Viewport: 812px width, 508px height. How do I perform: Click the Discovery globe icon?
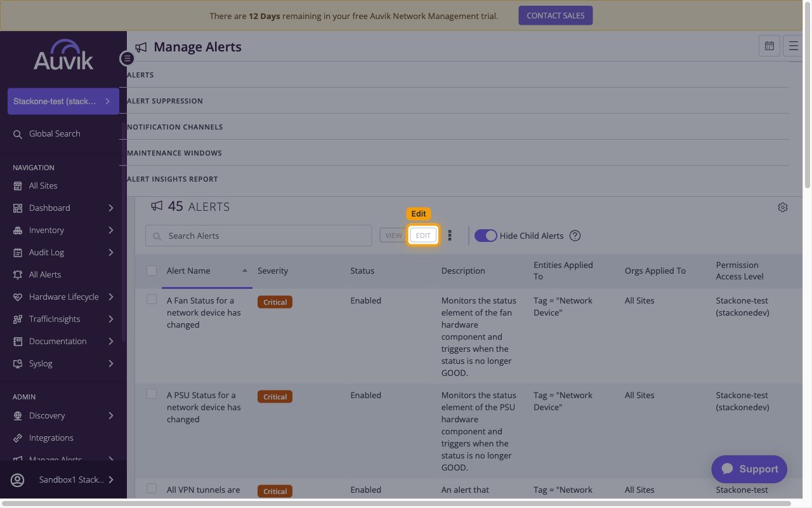coord(18,416)
